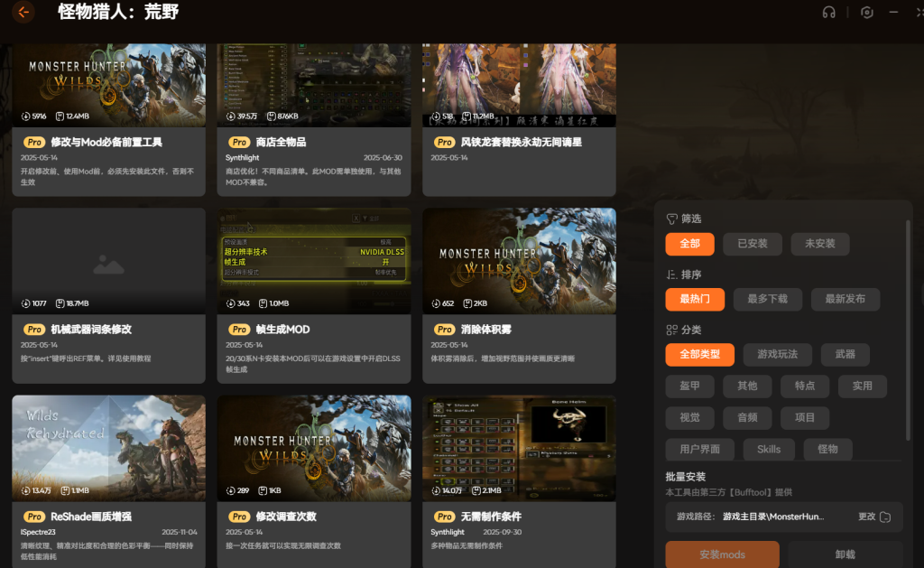Click the 卸载 button
Screen dimensions: 924x568
(845, 554)
